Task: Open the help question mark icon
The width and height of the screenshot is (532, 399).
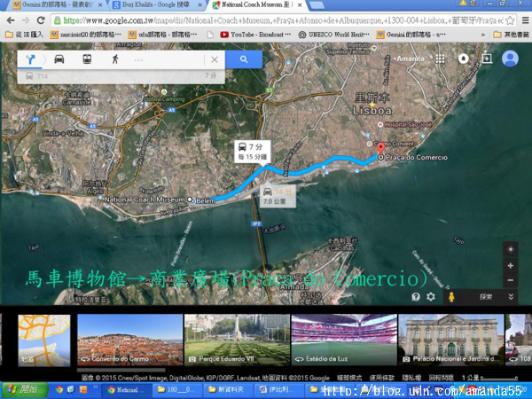Action: 416,297
